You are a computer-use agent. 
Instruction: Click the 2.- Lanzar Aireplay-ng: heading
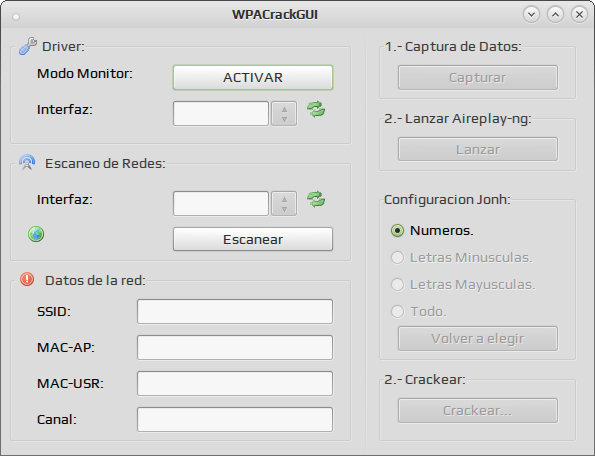pos(458,119)
